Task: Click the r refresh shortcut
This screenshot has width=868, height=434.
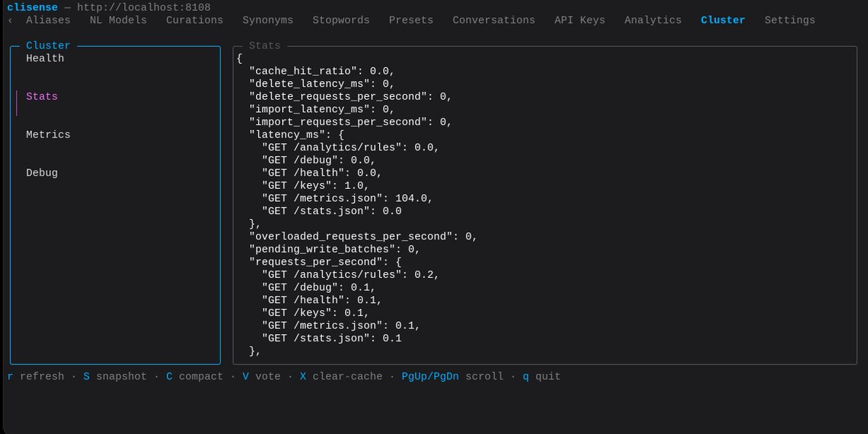Action: [x=35, y=377]
